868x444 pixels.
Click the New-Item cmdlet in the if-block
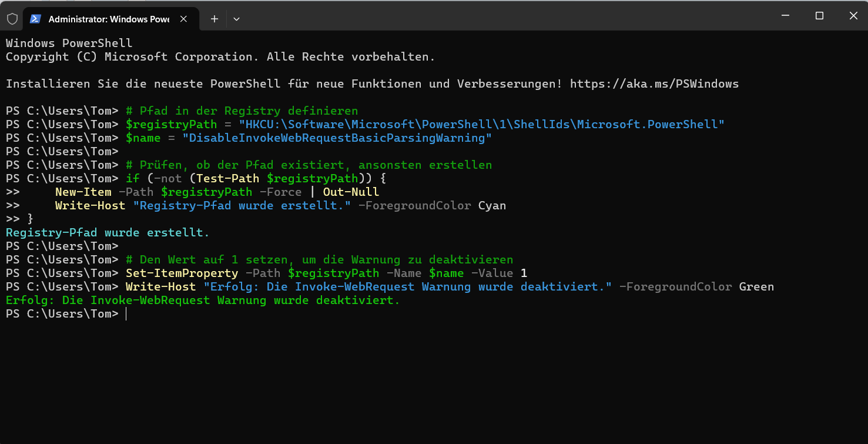point(83,192)
